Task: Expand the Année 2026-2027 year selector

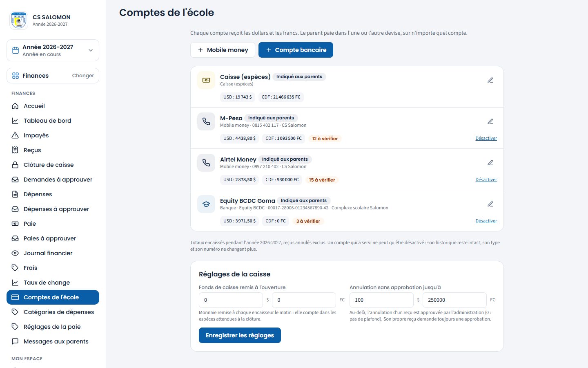Action: click(x=53, y=50)
